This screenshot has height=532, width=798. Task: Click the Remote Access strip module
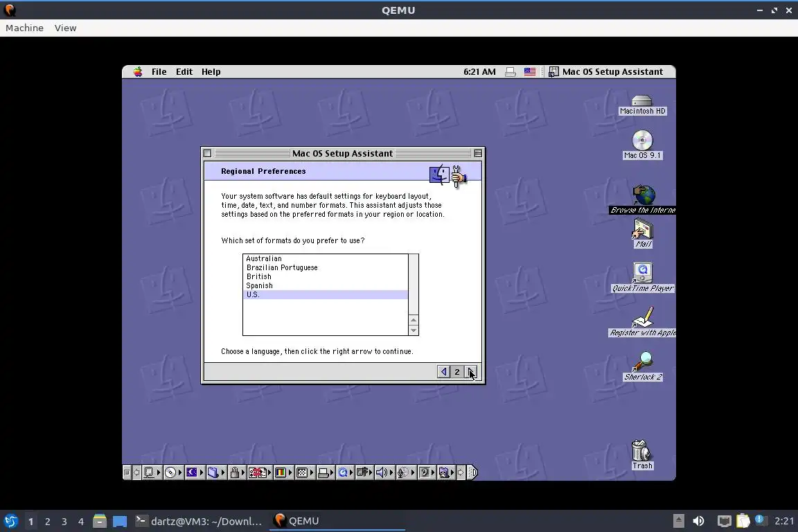(x=364, y=472)
